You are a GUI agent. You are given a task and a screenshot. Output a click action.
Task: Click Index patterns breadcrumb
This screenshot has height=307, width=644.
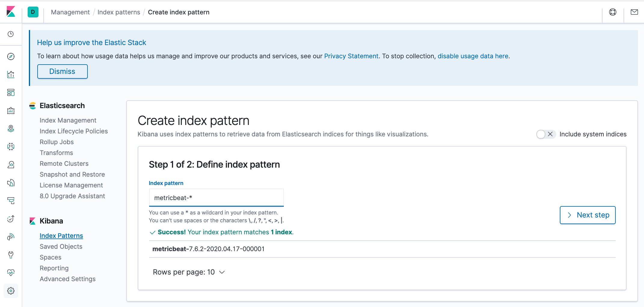[119, 12]
